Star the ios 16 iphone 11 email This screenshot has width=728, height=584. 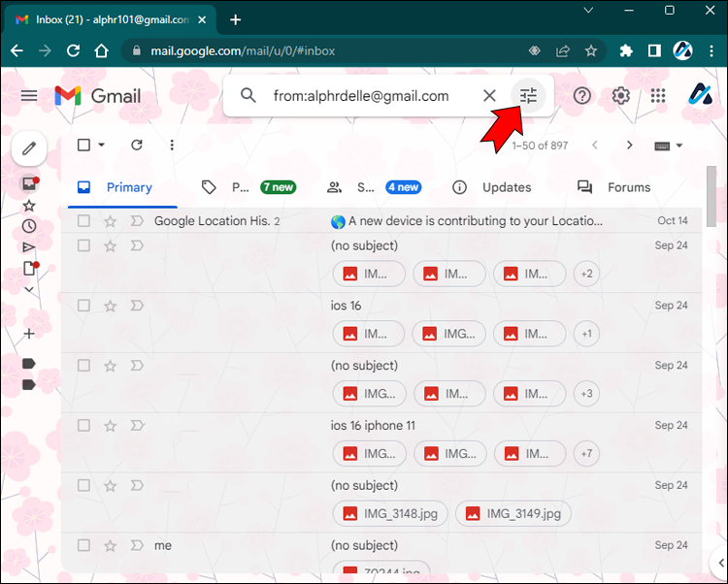tap(110, 426)
